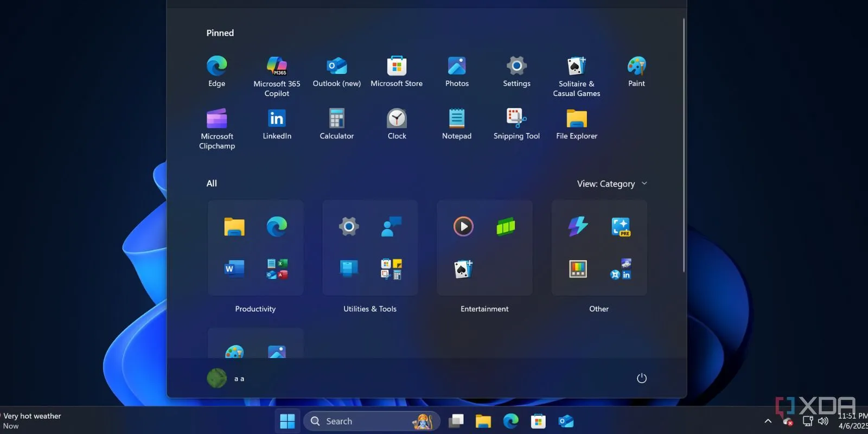Launch Microsoft Clipchamp
This screenshot has width=868, height=434.
(217, 129)
